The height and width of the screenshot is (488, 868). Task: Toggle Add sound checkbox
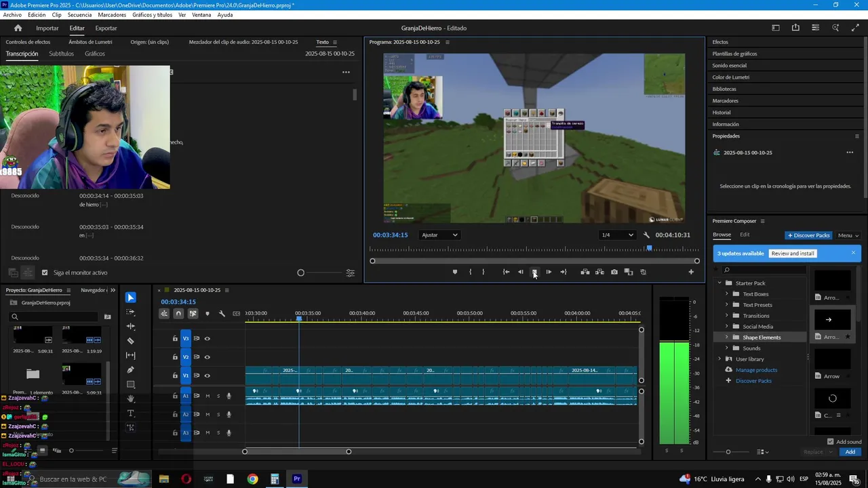(x=831, y=441)
